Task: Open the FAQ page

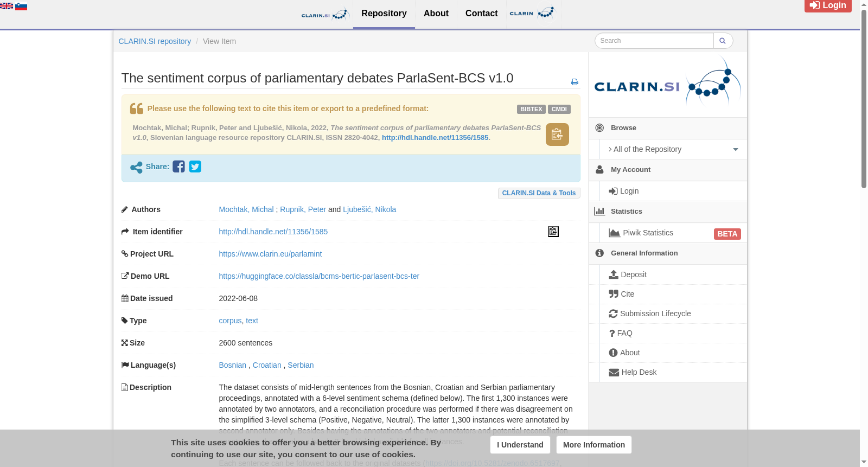Action: 673,333
